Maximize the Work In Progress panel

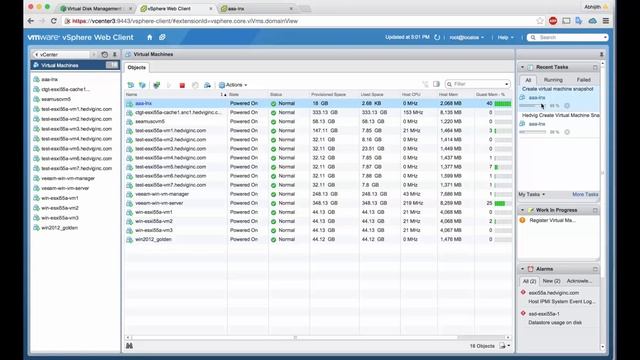click(595, 210)
